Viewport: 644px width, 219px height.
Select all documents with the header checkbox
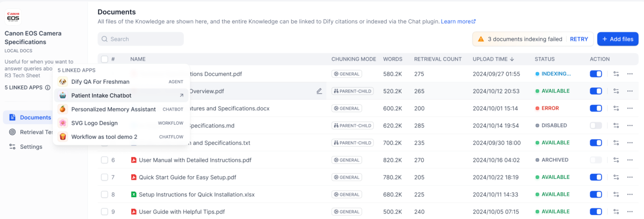[x=105, y=59]
